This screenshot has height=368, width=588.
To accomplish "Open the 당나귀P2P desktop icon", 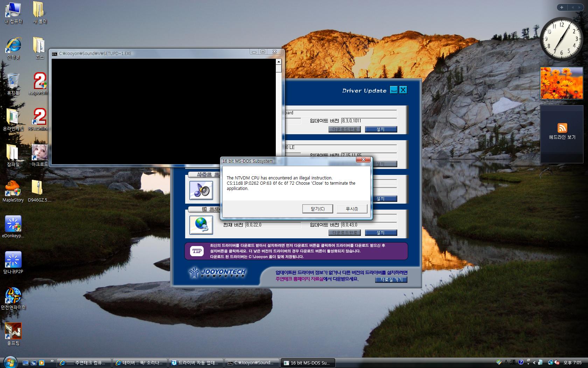I will click(x=13, y=261).
